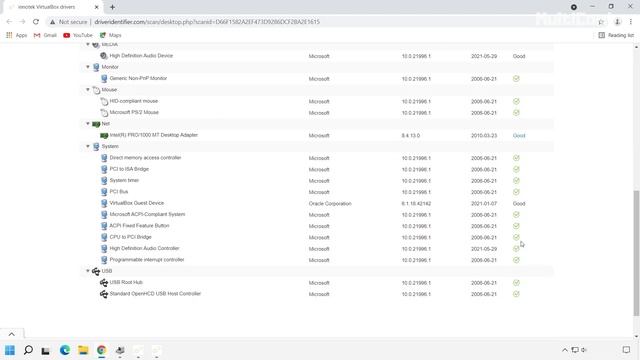The height and width of the screenshot is (360, 640).
Task: Collapse the Net category
Action: coord(88,123)
